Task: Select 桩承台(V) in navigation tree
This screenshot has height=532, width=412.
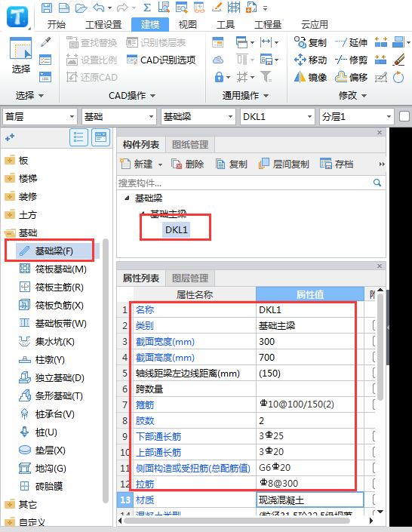Action: 47,414
